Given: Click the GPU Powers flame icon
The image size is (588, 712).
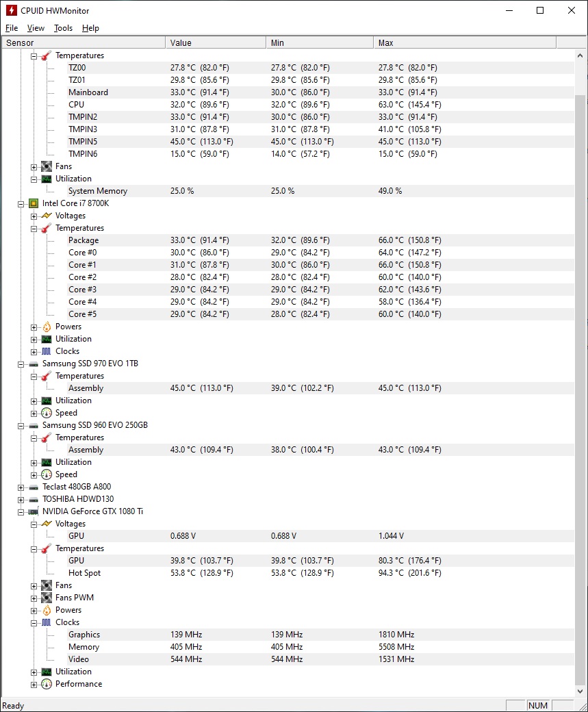Looking at the screenshot, I should click(47, 610).
